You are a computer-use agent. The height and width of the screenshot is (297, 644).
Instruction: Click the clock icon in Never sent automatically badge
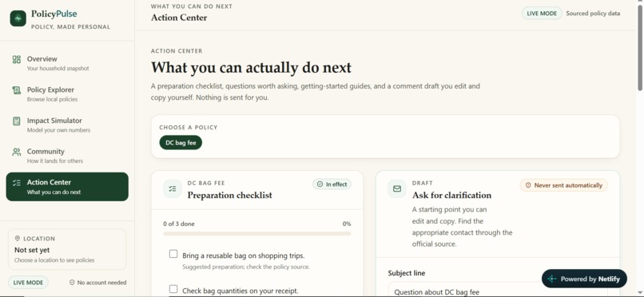(528, 185)
